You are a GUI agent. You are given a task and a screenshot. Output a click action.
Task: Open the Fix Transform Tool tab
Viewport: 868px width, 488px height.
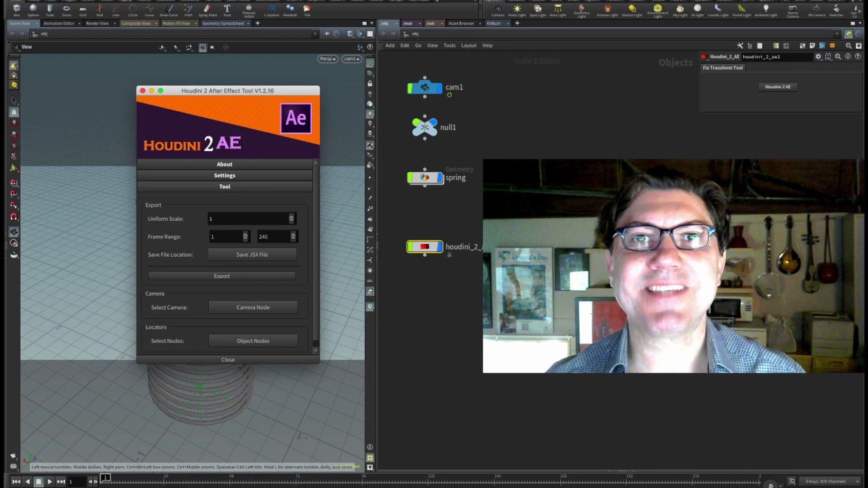(x=723, y=68)
